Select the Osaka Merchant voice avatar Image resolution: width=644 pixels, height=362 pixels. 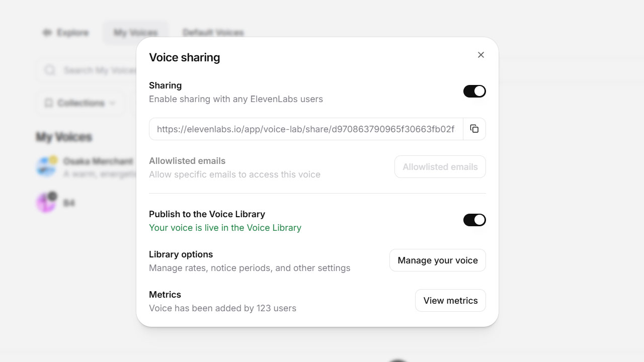click(x=46, y=167)
